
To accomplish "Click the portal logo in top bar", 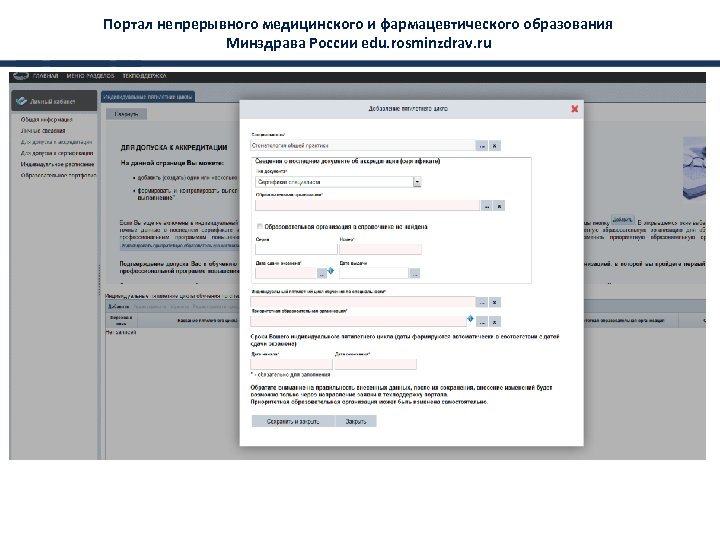I will (x=21, y=76).
